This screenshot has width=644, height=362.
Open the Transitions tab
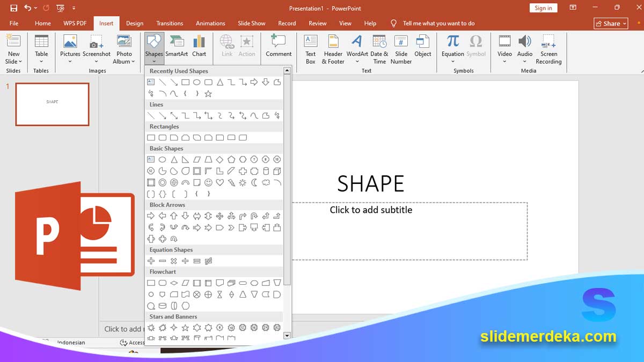170,24
